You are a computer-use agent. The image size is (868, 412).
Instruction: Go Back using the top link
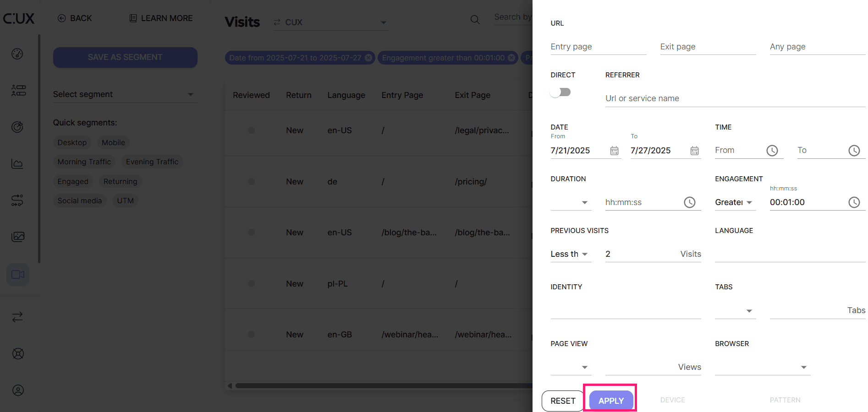[75, 18]
